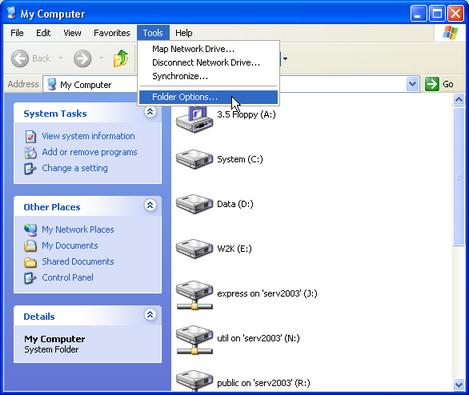Maximize the My Computer window

coord(437,14)
